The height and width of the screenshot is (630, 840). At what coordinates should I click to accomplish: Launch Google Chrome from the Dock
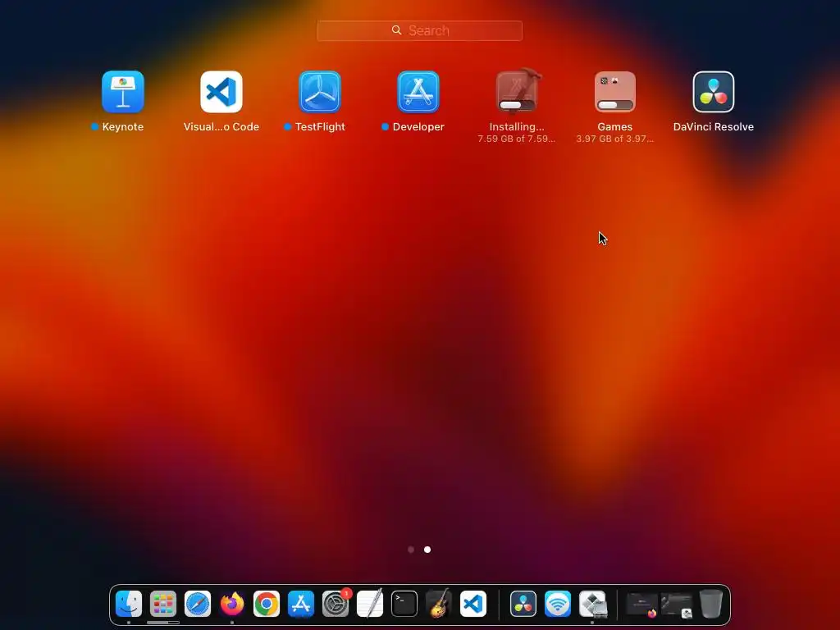267,605
